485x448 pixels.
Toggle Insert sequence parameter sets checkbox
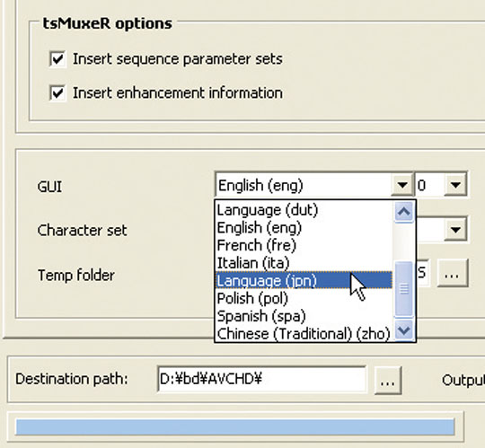click(57, 58)
